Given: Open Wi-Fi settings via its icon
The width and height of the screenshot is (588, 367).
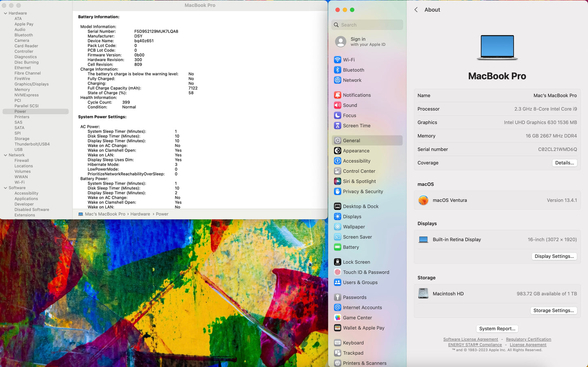Looking at the screenshot, I should tap(337, 60).
